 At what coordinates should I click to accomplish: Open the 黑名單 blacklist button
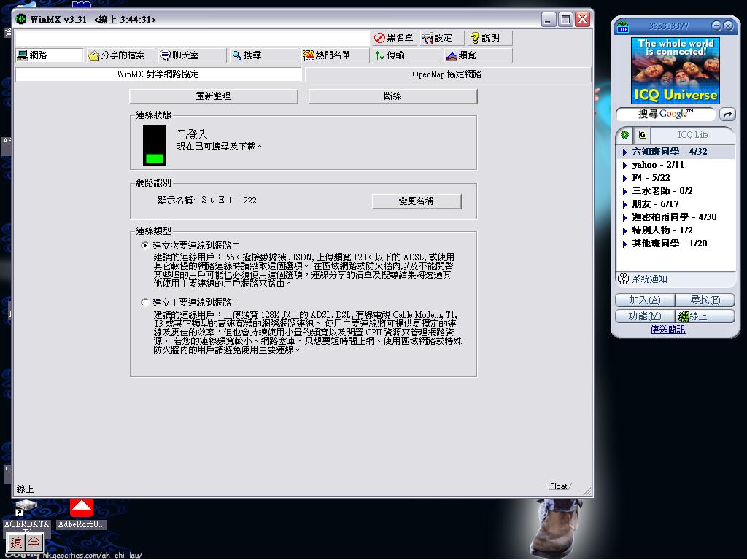coord(393,38)
